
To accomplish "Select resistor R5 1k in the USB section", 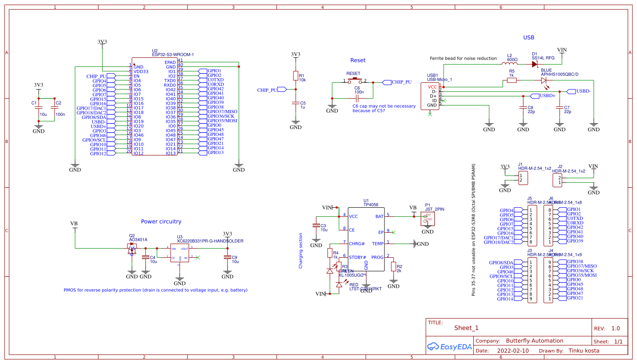I will tap(512, 80).
